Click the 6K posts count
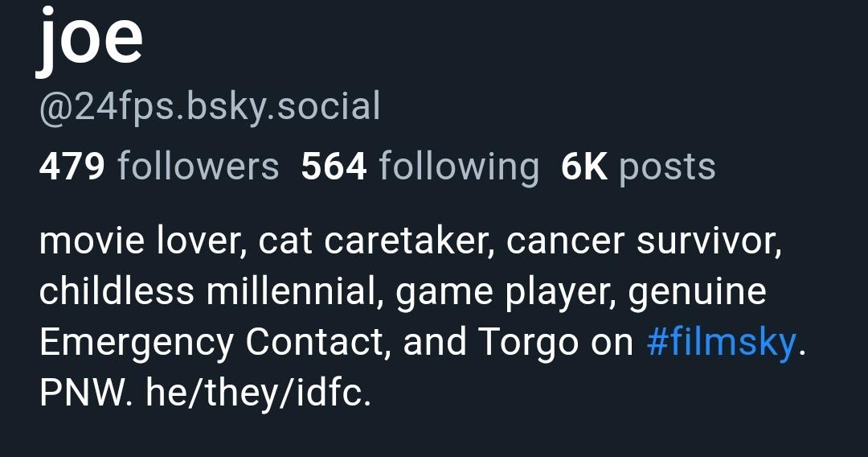868x457 pixels. click(638, 167)
